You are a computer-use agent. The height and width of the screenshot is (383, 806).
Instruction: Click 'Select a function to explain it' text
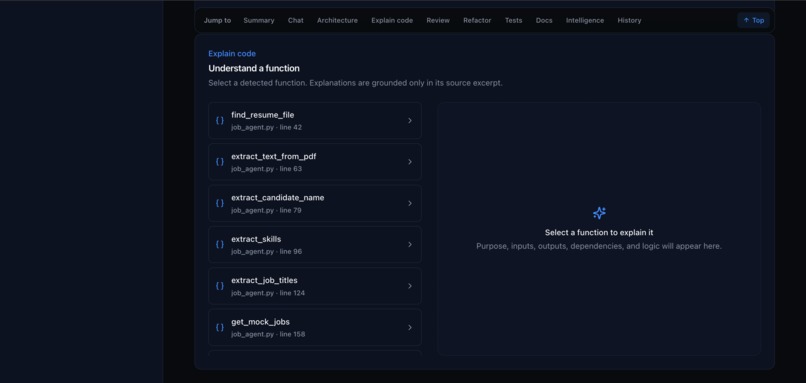[599, 233]
